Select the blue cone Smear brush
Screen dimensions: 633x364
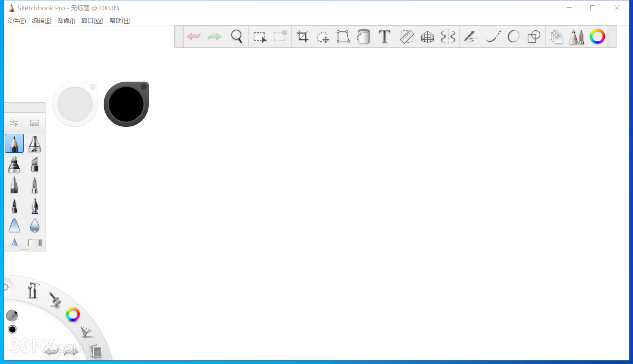[x=14, y=226]
